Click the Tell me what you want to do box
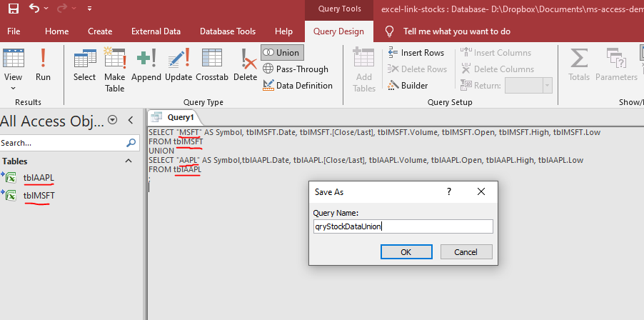 click(x=457, y=31)
